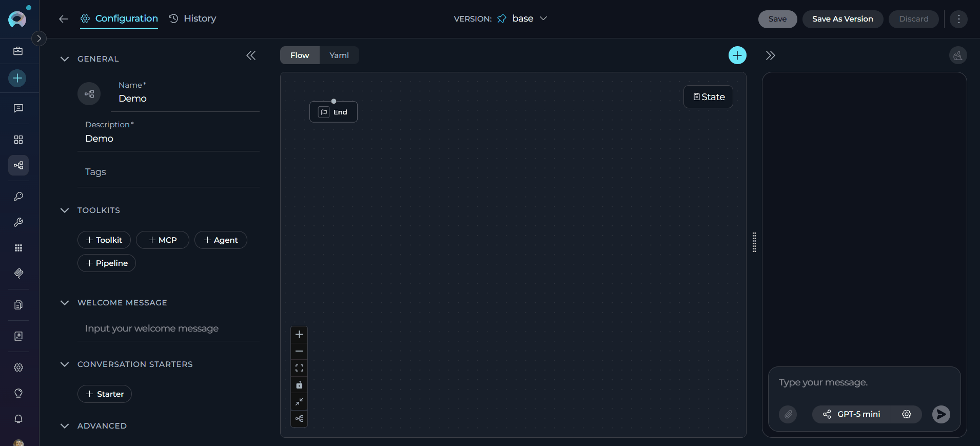Click the canvas zoom out button

(x=299, y=351)
